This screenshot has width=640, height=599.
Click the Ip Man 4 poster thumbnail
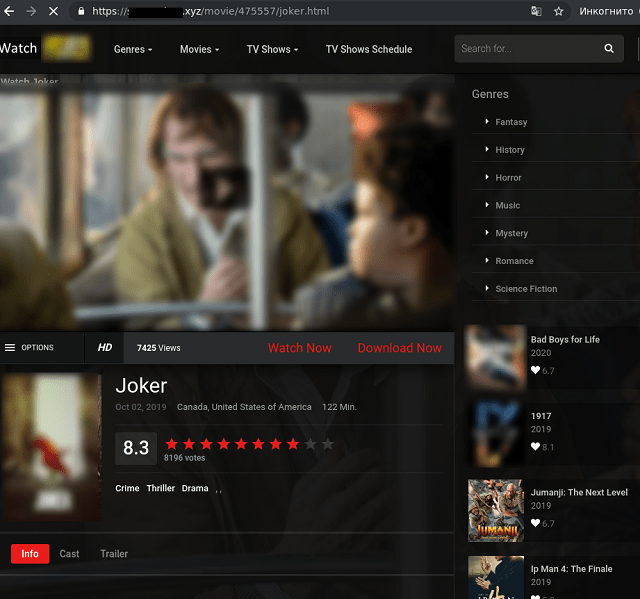point(496,577)
